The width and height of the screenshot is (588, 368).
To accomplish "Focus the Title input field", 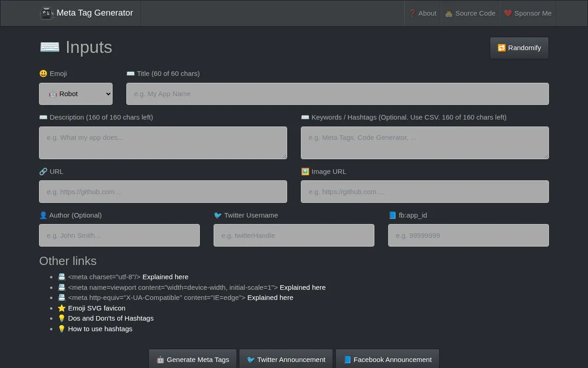I will click(338, 94).
